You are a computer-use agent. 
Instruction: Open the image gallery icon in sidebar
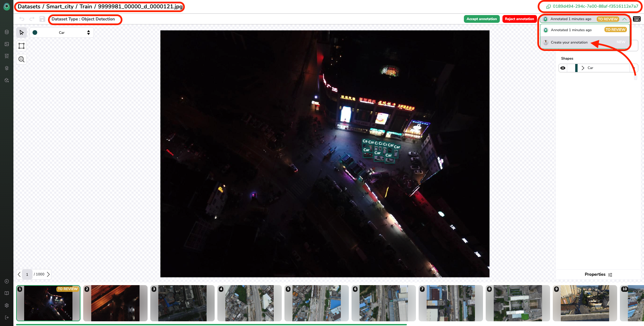pyautogui.click(x=6, y=44)
